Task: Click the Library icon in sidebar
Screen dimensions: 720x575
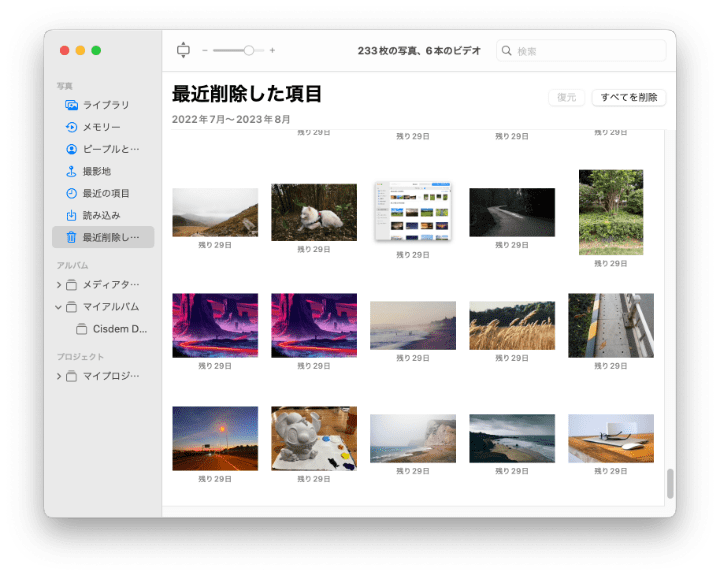Action: pos(71,105)
